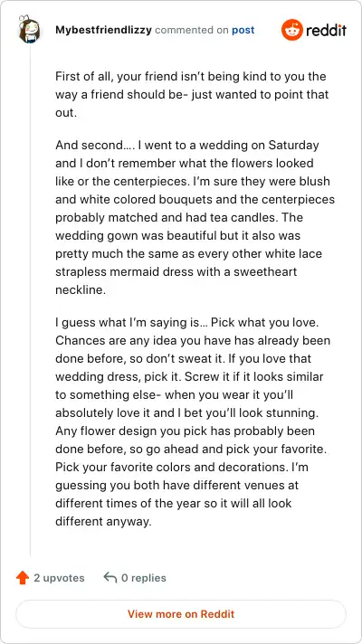Screen dimensions: 362x644
Task: Click the reply arrow icon
Action: click(x=110, y=577)
